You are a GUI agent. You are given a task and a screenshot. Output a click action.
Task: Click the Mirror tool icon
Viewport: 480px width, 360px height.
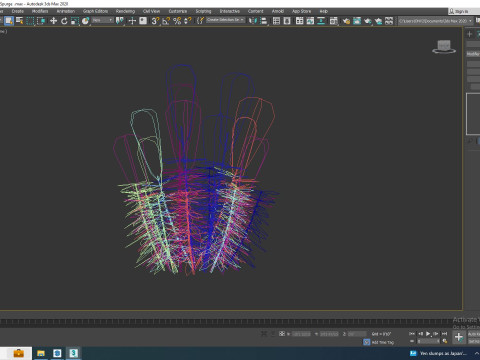253,21
